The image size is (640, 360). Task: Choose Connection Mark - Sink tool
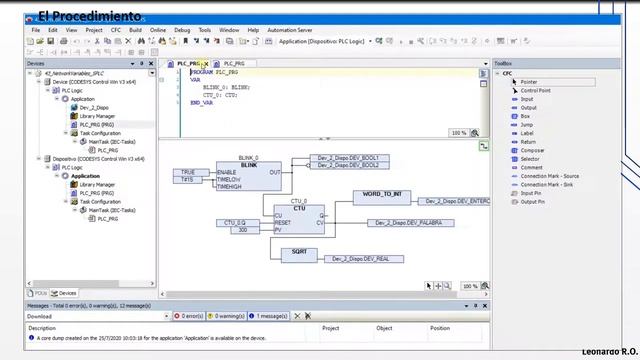542,185
